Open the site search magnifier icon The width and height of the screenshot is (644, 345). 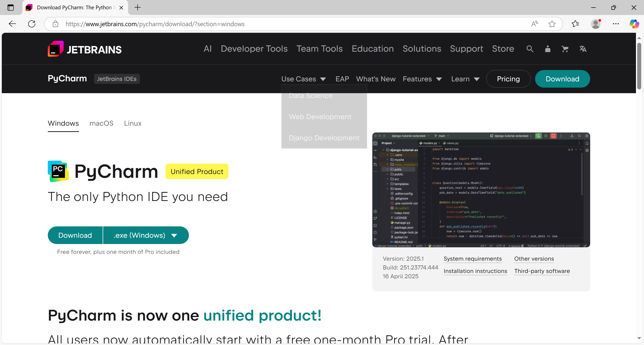tap(530, 49)
